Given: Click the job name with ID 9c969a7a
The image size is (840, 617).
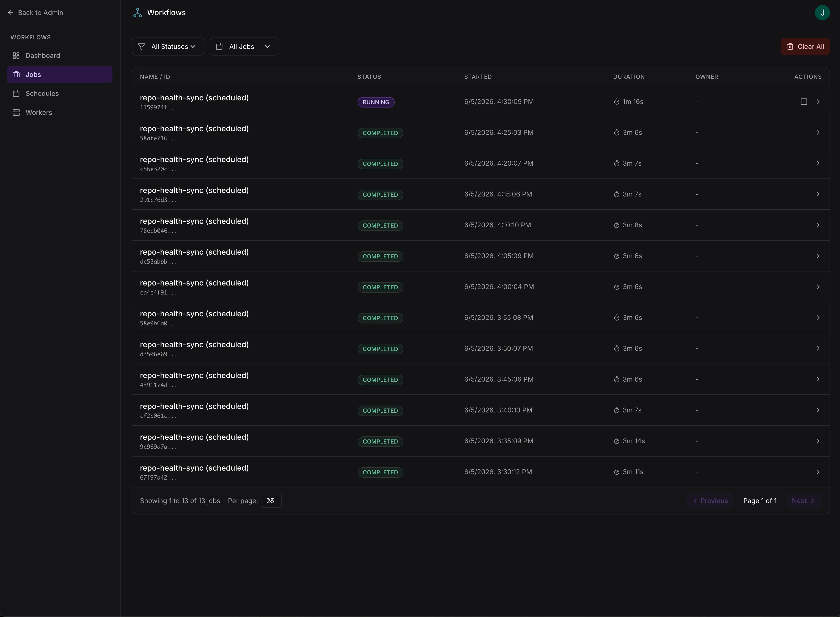Looking at the screenshot, I should pos(194,437).
